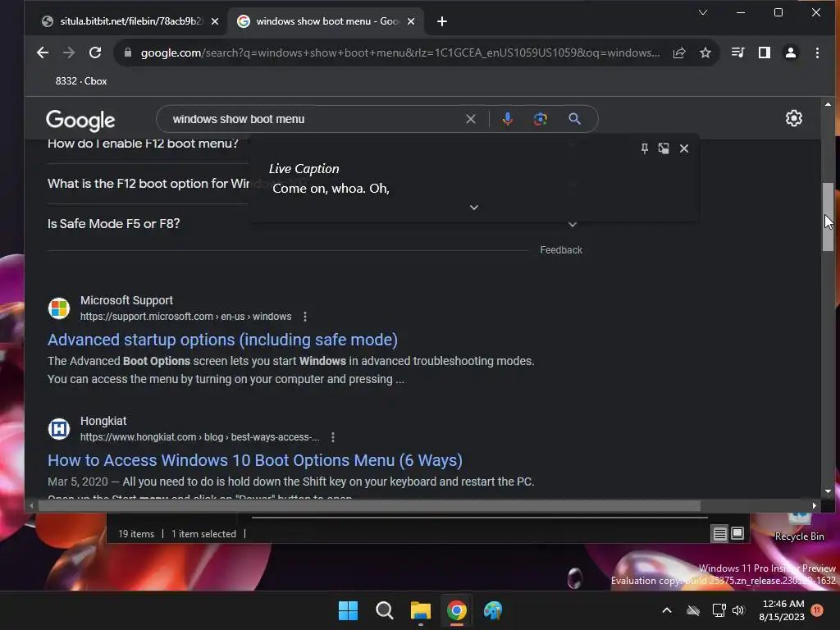Reload the current page
This screenshot has height=630, width=840.
[x=95, y=52]
